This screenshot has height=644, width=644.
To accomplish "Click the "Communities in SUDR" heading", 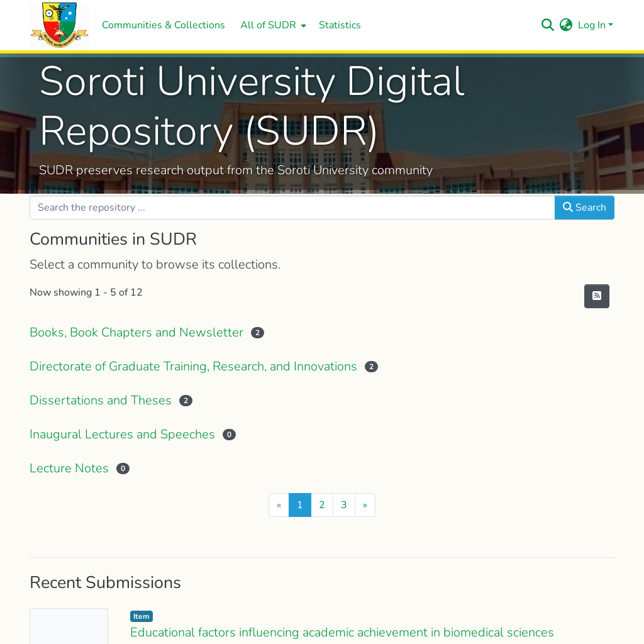I will [x=113, y=239].
